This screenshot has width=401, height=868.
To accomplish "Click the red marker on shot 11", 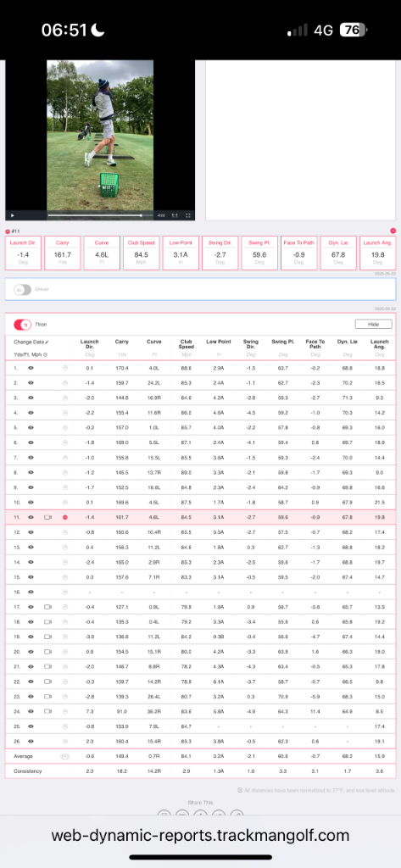I will click(x=64, y=517).
